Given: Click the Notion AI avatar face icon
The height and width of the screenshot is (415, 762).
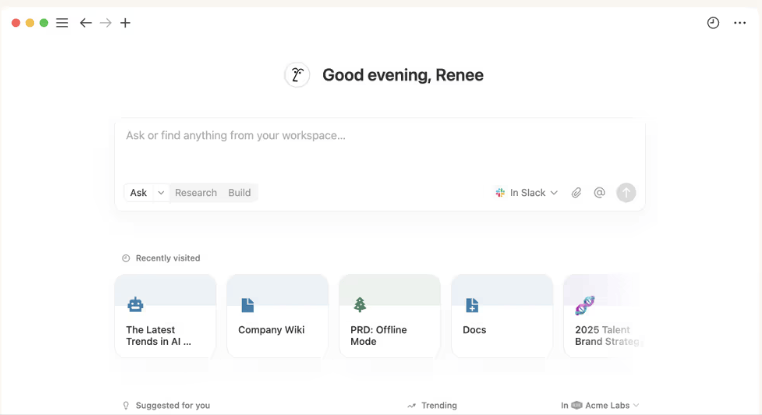Looking at the screenshot, I should pos(297,75).
